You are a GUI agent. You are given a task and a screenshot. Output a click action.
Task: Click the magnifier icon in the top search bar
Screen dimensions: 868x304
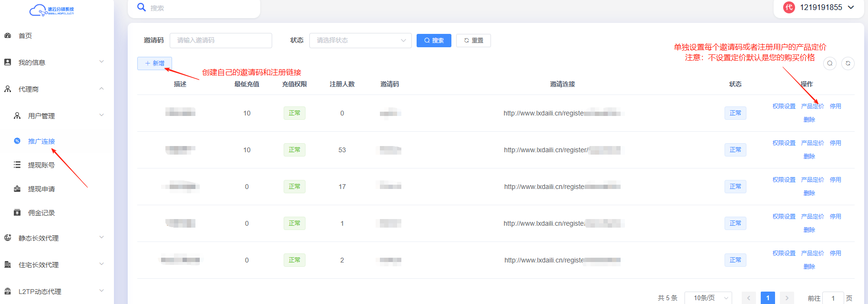142,8
